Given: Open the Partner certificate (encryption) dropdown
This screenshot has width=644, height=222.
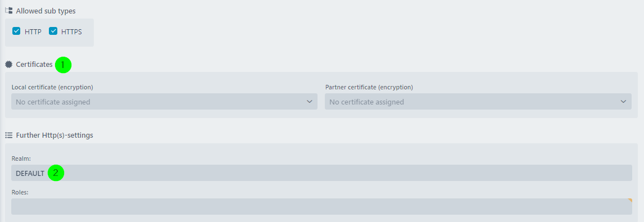Looking at the screenshot, I should click(478, 102).
